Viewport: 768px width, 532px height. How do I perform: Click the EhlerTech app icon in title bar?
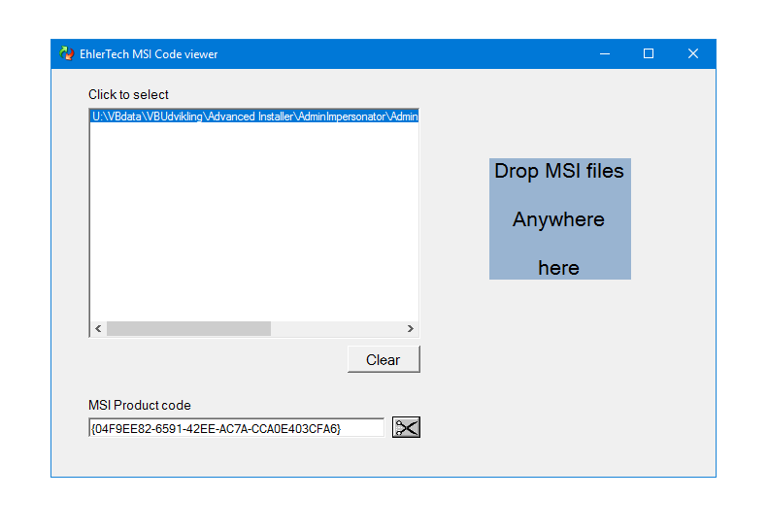(67, 54)
